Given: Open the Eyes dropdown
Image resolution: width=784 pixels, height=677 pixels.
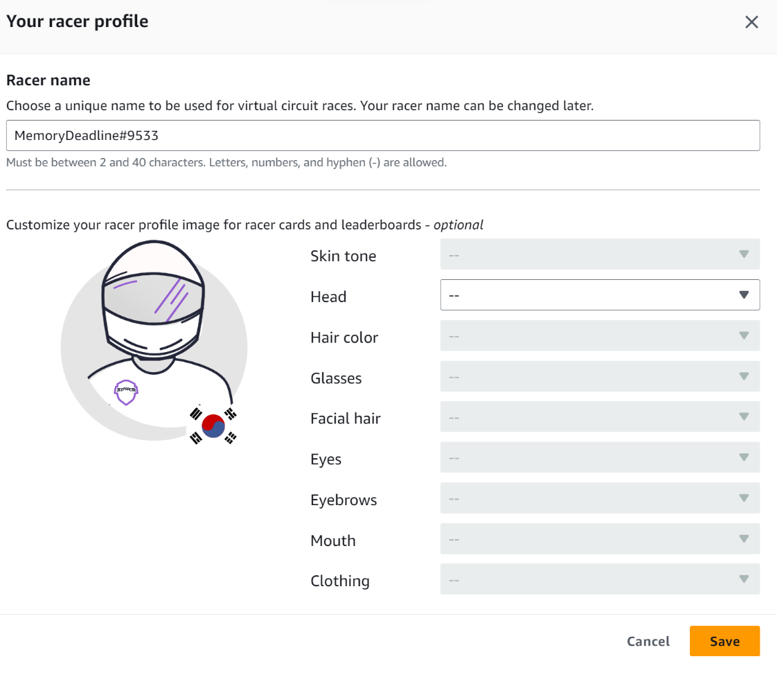Looking at the screenshot, I should point(600,458).
